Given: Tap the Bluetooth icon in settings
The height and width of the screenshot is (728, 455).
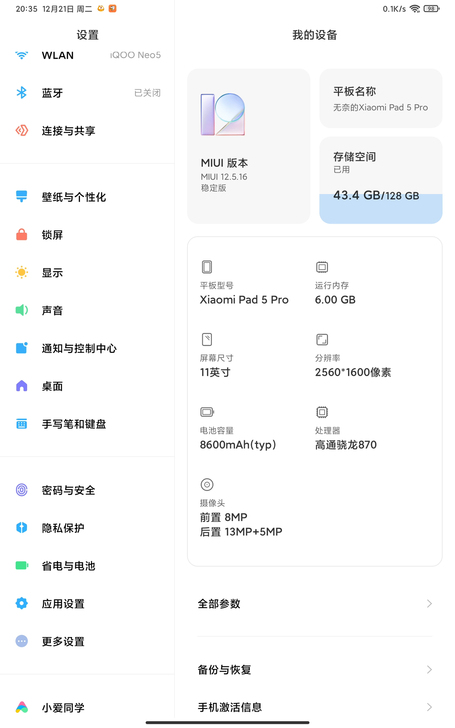Looking at the screenshot, I should pyautogui.click(x=21, y=93).
